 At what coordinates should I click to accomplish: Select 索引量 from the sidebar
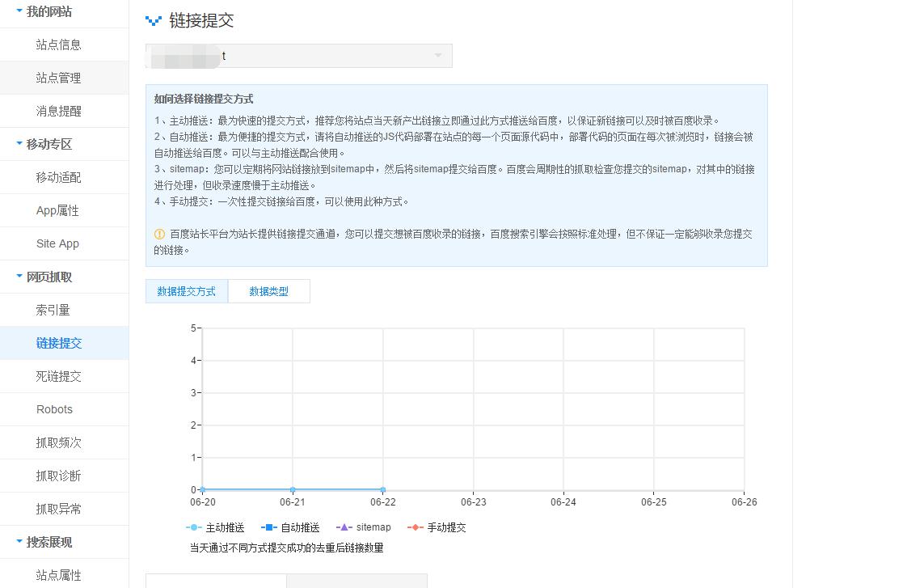(53, 310)
